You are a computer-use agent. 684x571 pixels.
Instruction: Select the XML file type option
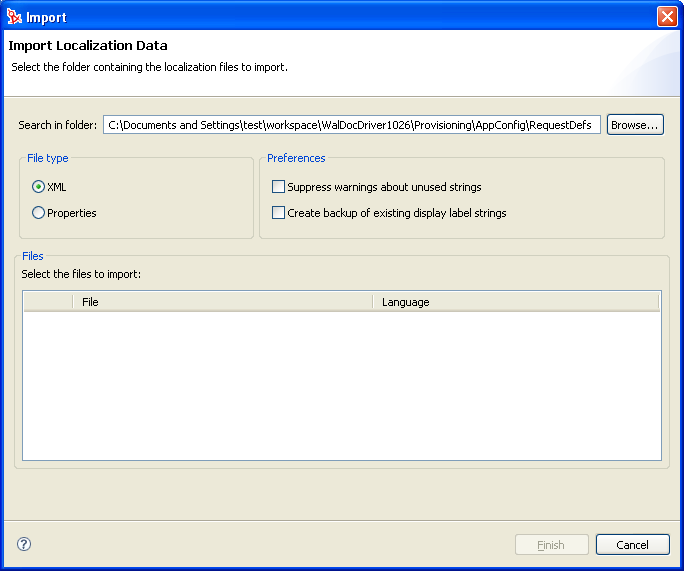(39, 187)
